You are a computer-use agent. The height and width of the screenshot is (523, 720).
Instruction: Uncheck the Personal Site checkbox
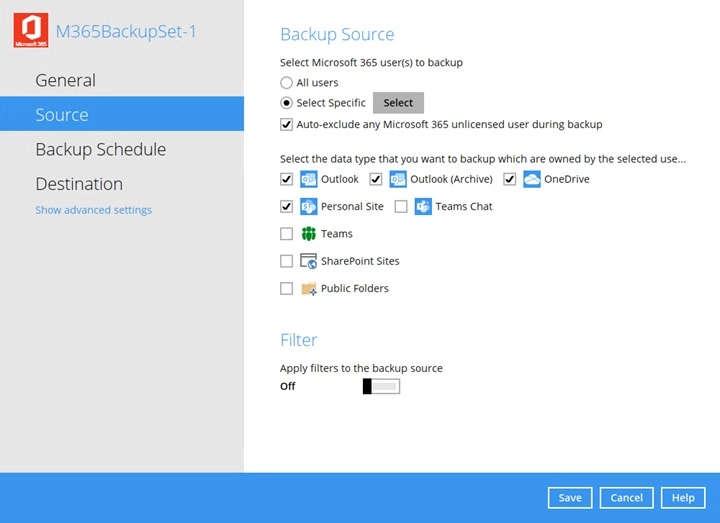(x=286, y=207)
